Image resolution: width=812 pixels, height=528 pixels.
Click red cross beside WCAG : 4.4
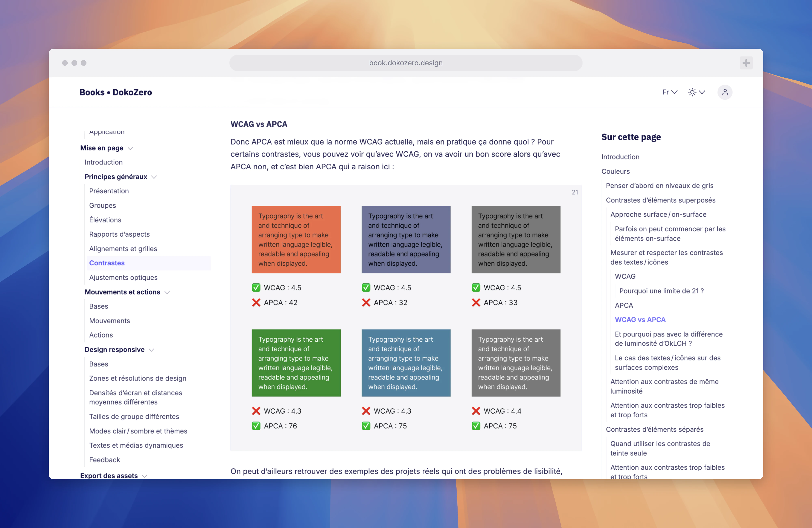476,411
